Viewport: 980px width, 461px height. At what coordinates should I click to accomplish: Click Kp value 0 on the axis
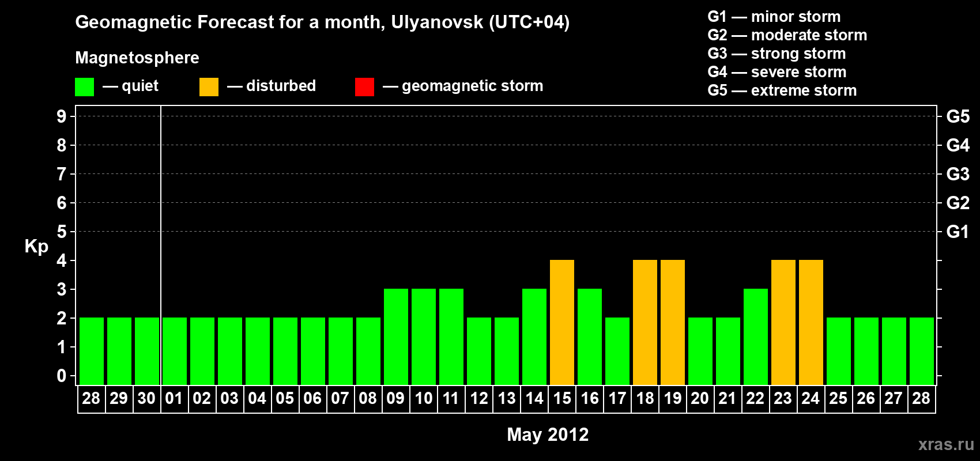62,376
